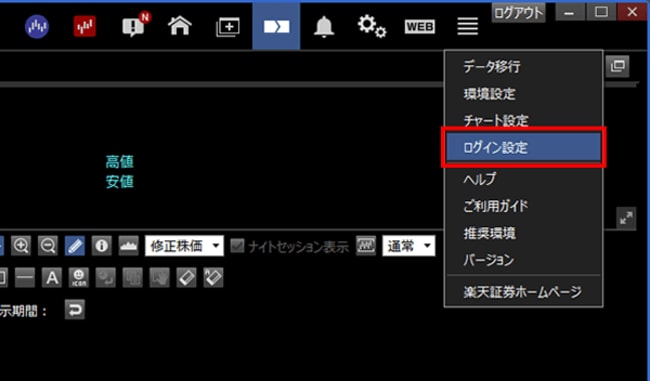Go to the home icon

179,26
